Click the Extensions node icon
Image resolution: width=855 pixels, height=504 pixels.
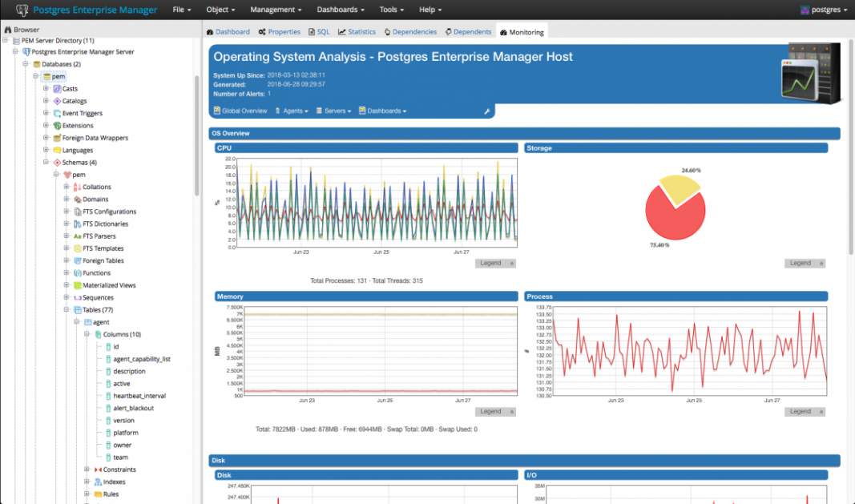click(57, 126)
